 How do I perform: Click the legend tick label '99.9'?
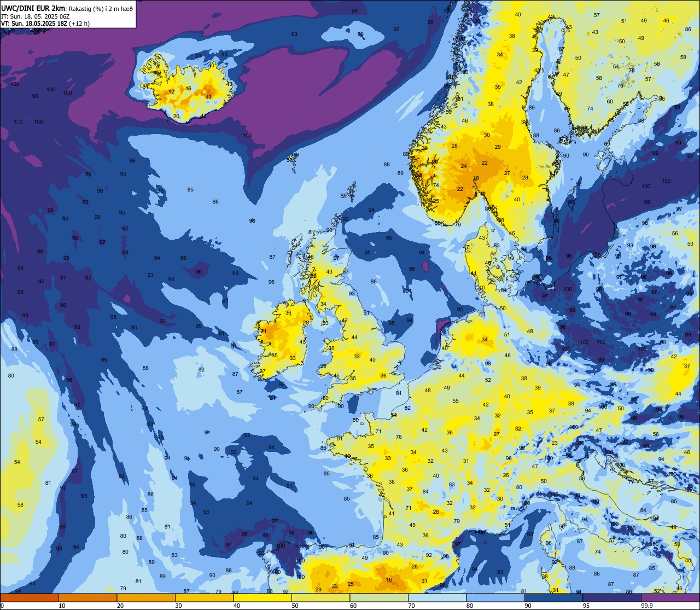point(647,606)
